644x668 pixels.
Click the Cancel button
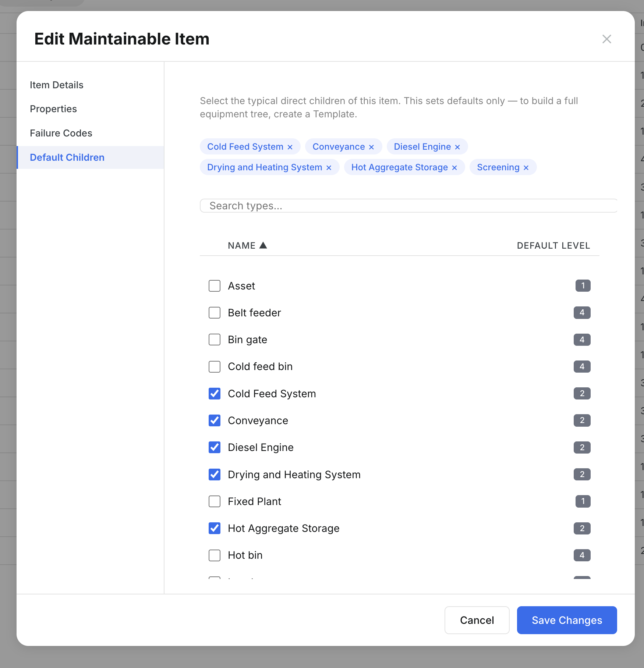(477, 620)
